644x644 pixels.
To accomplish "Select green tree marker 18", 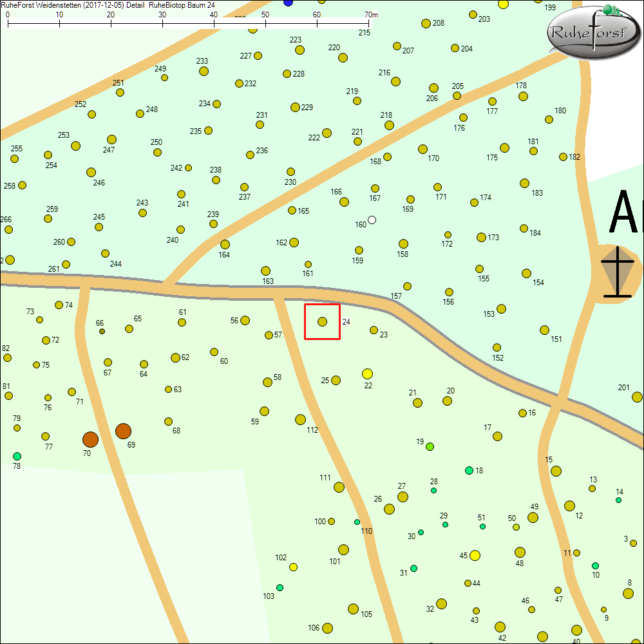I will coord(469,470).
